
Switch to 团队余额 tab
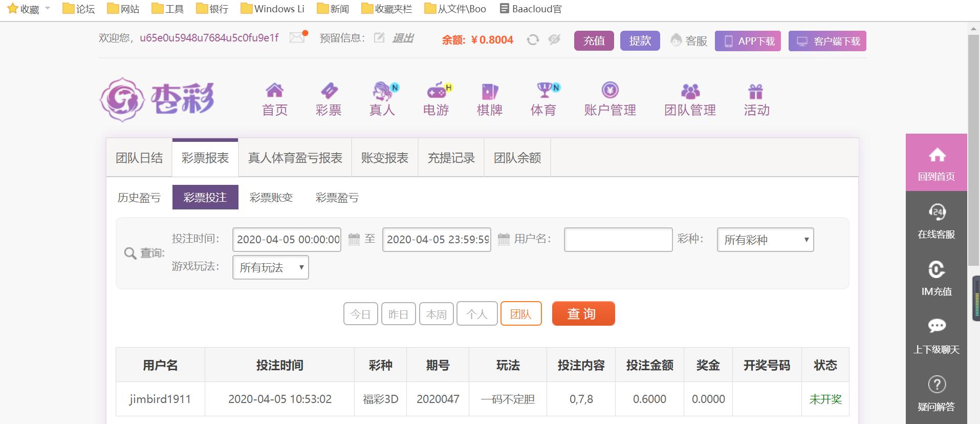(x=517, y=158)
